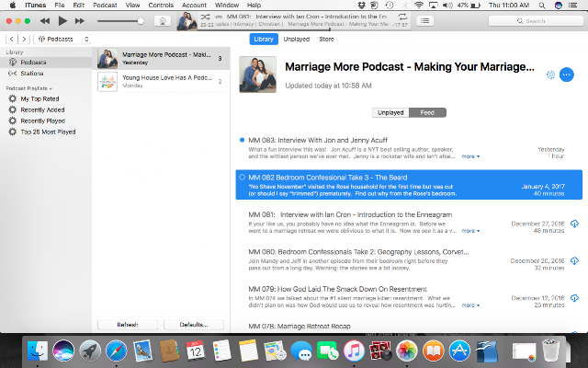Open podcast settings gear icon
The image size is (588, 368).
pos(550,75)
